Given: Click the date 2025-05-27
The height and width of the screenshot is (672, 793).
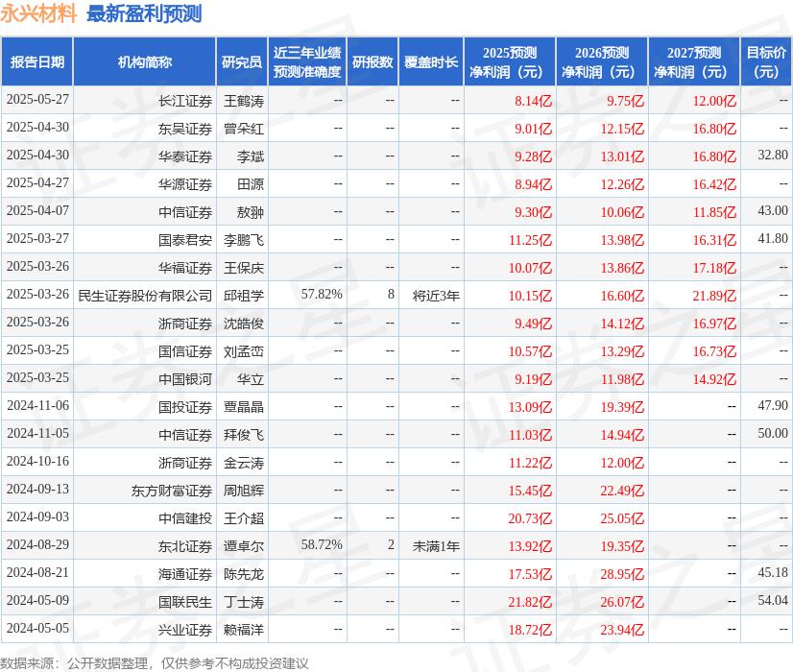Looking at the screenshot, I should (38, 99).
